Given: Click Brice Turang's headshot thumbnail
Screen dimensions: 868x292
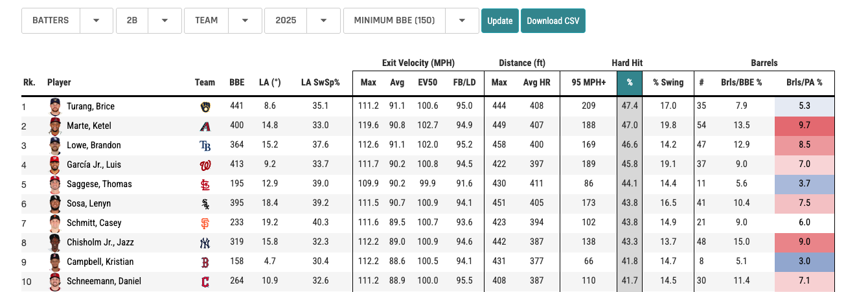Looking at the screenshot, I should click(56, 106).
